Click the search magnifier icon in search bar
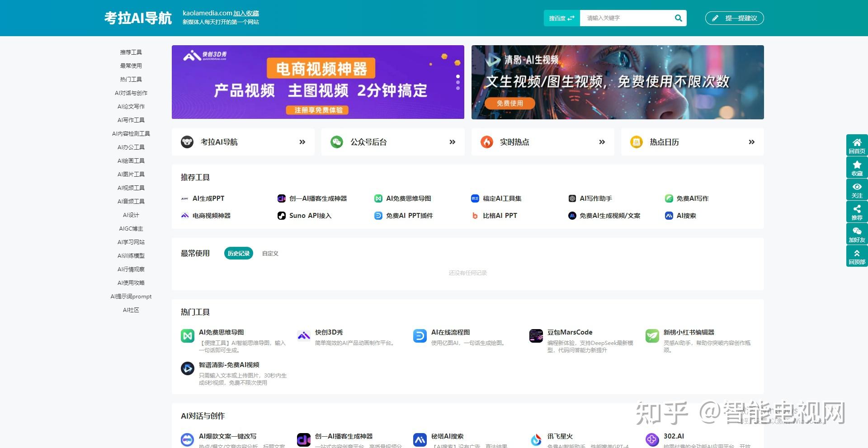 (x=678, y=18)
